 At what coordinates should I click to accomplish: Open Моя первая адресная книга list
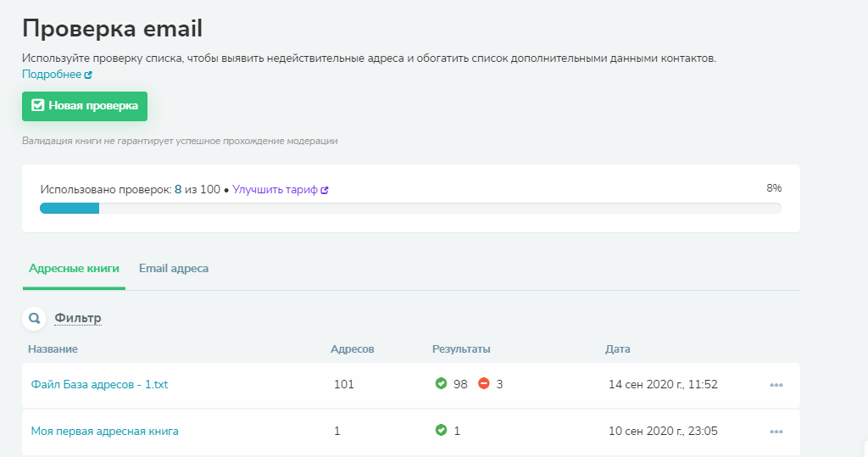click(x=104, y=432)
